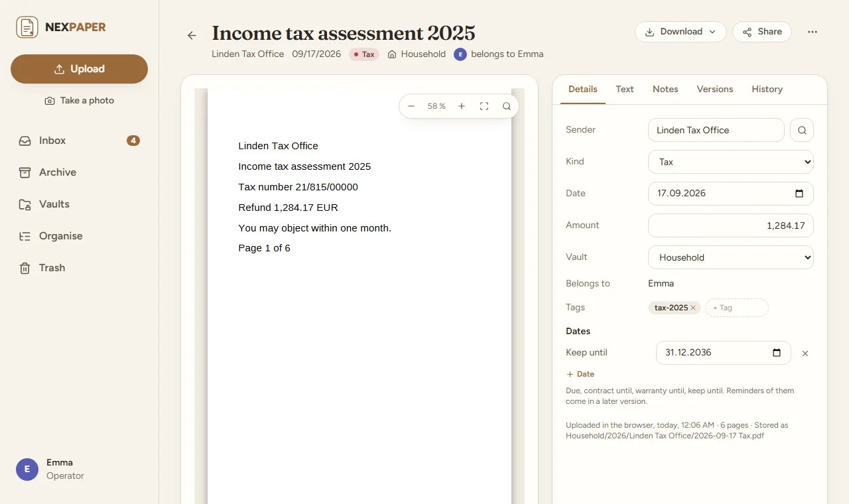Add a new tag in the Tag field

tap(737, 308)
